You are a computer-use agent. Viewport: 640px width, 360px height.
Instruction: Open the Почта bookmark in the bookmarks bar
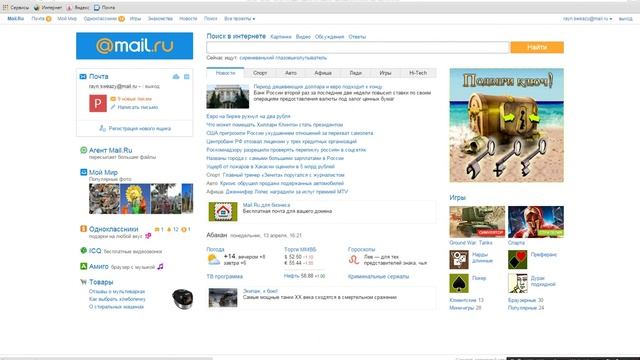coord(104,7)
